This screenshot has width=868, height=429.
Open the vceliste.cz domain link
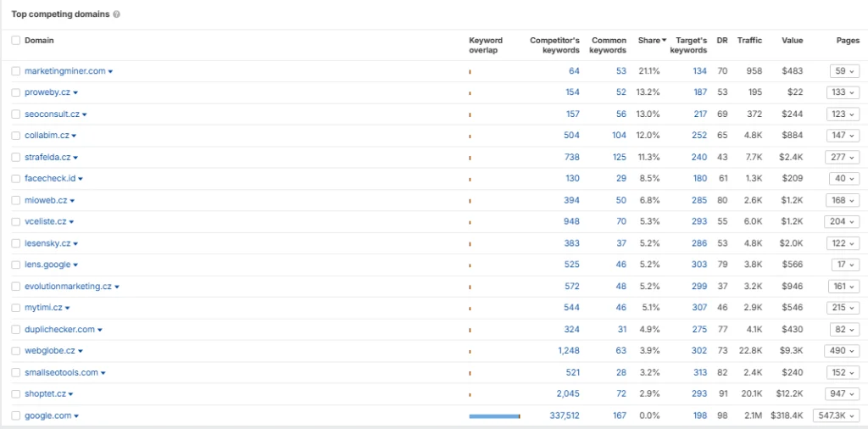[46, 221]
